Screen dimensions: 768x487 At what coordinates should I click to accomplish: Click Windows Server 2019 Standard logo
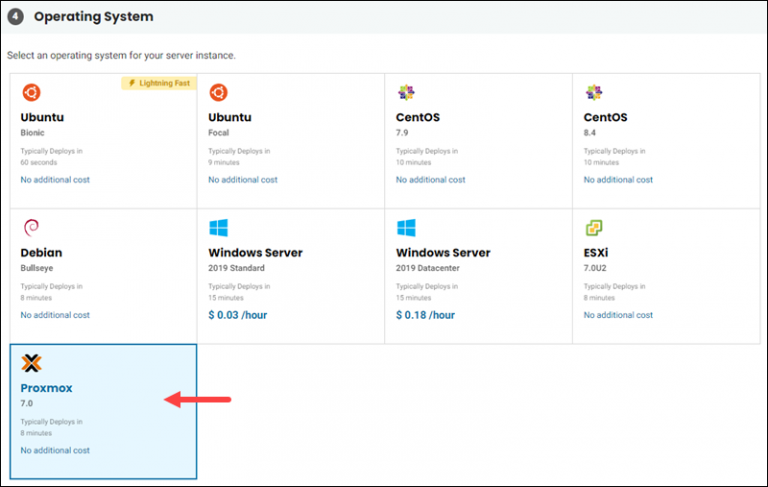pos(218,228)
